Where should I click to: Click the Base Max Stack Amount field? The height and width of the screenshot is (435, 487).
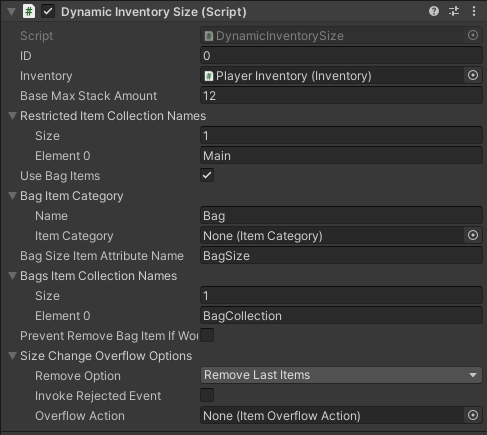pos(341,96)
